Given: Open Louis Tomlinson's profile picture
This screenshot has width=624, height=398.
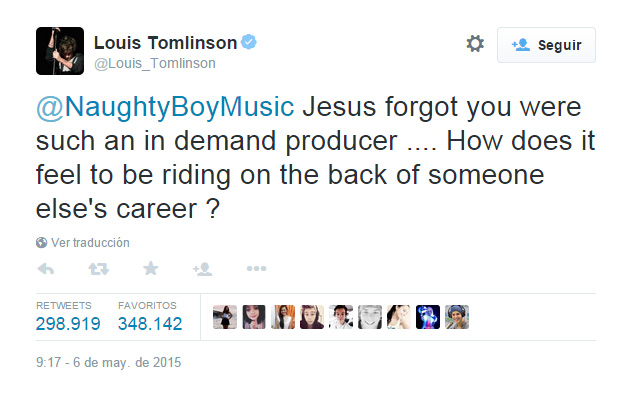Looking at the screenshot, I should pos(60,51).
